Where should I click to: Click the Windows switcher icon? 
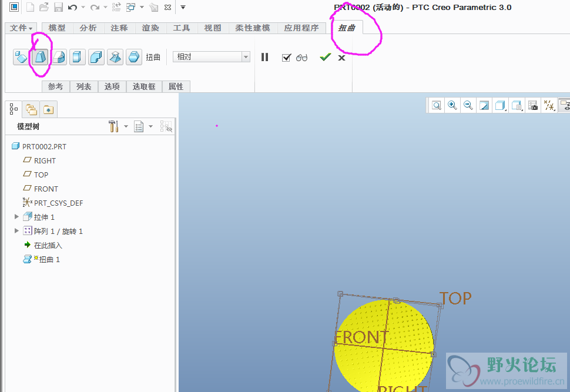tap(130, 7)
